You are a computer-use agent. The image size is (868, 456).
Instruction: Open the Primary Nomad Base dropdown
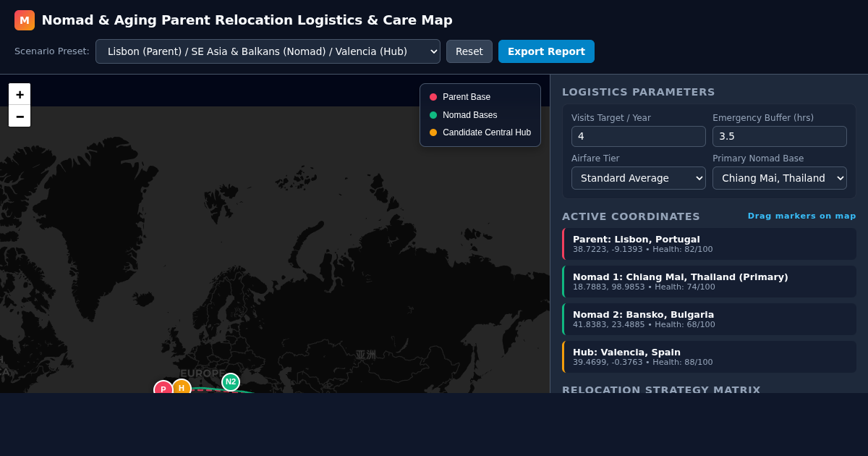pyautogui.click(x=780, y=178)
